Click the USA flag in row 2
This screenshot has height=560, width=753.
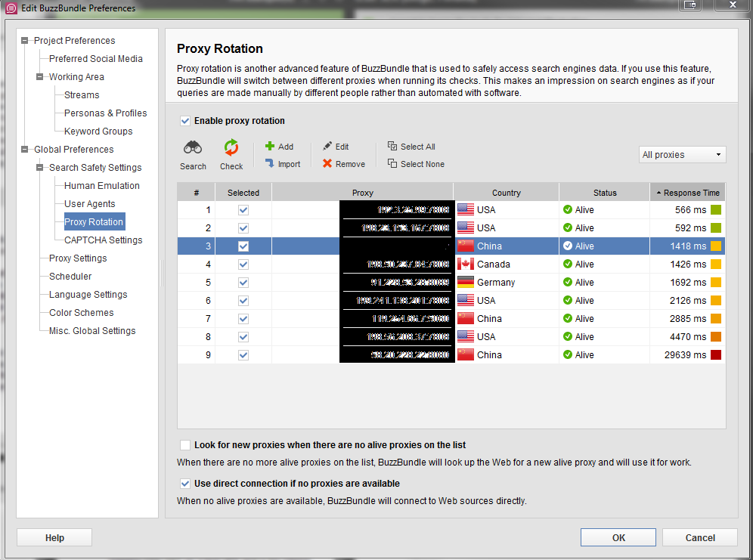coord(466,227)
